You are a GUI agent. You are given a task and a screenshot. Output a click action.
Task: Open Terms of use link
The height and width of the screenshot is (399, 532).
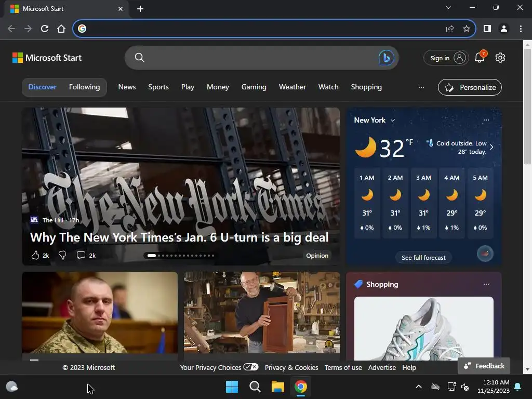[343, 367]
